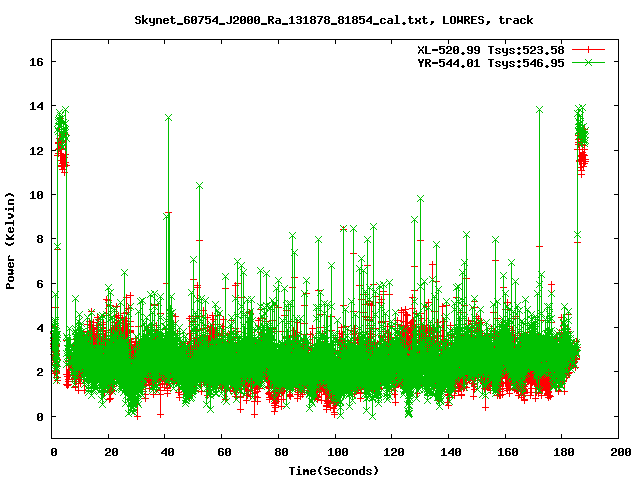
Task: Click the green spike peak near 40 seconds
Action: [x=168, y=118]
